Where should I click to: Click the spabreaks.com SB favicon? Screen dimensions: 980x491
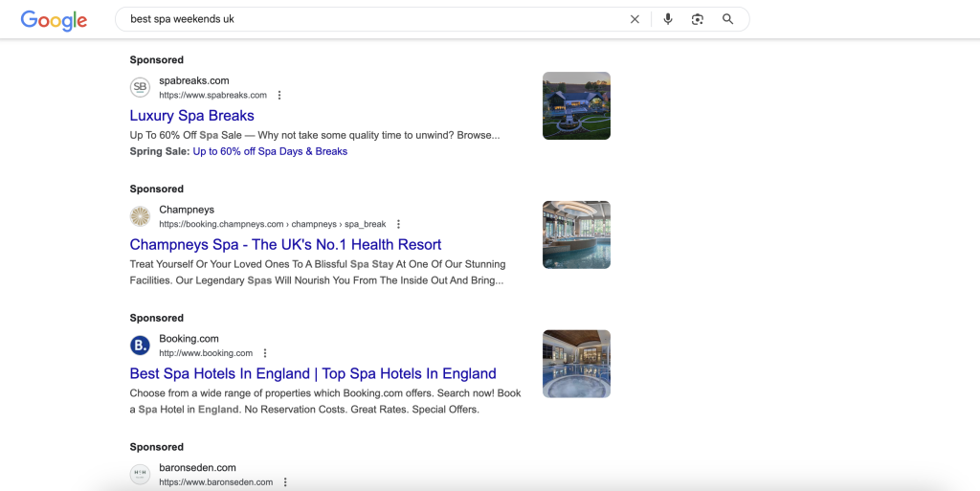140,87
